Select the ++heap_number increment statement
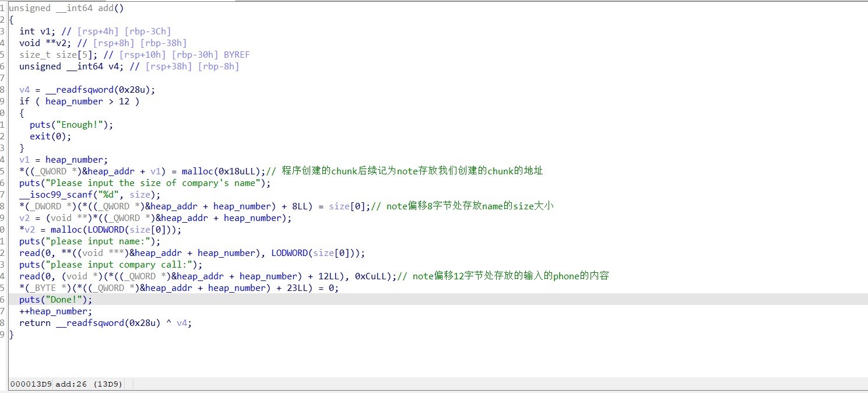 pos(55,311)
